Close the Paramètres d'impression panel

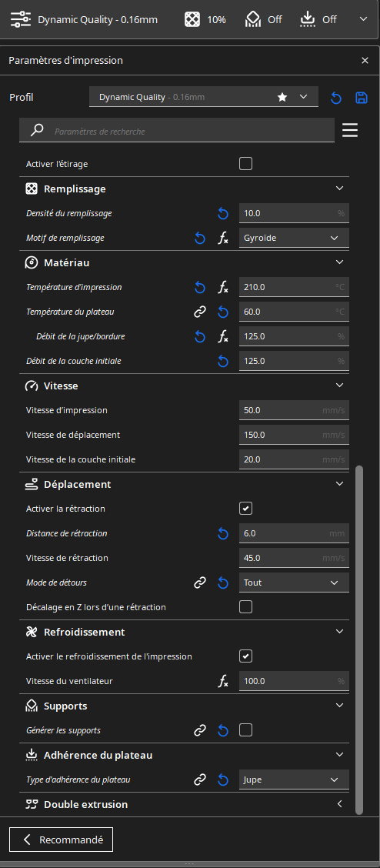point(365,61)
